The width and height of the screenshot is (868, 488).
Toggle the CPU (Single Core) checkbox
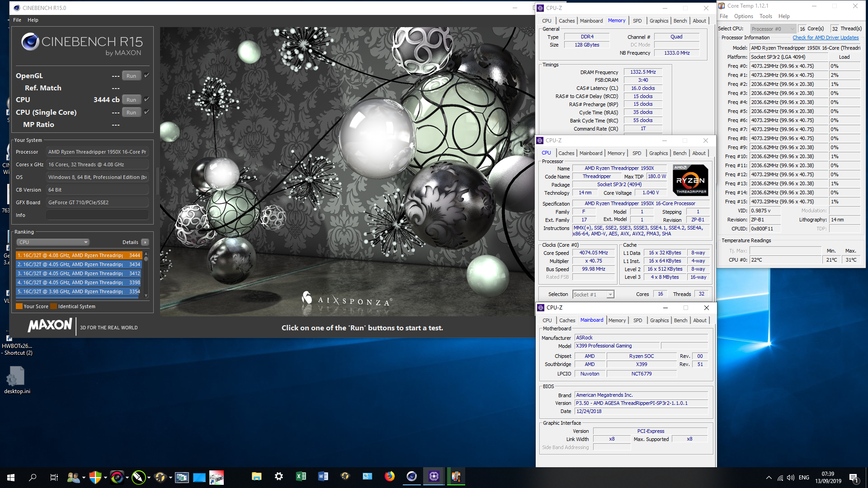[x=146, y=112]
